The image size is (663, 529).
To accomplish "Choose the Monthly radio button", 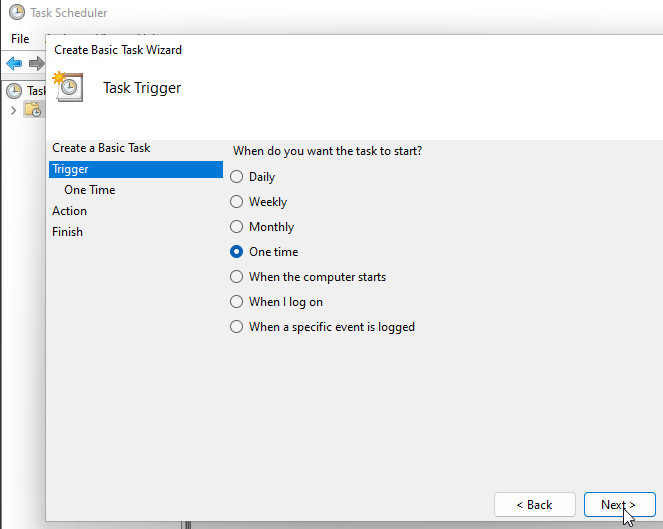I will [x=237, y=227].
